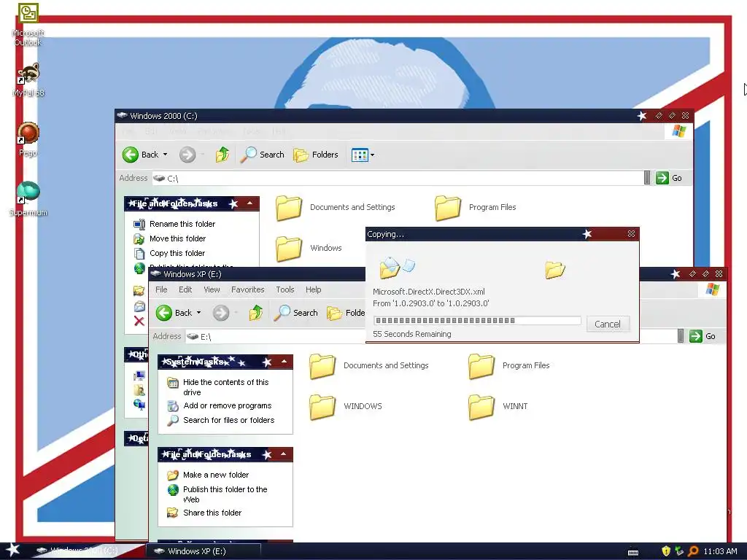Open Help menu in Windows XP (E:) window

(314, 289)
